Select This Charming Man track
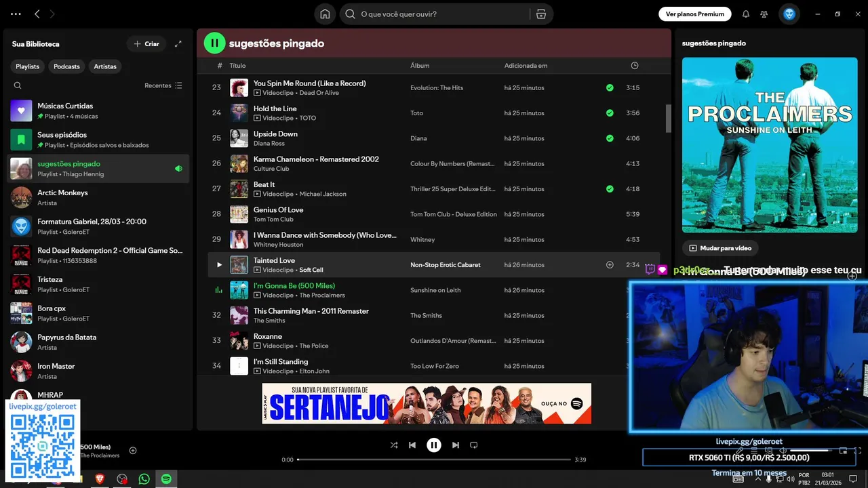This screenshot has height=488, width=868. pos(434,316)
